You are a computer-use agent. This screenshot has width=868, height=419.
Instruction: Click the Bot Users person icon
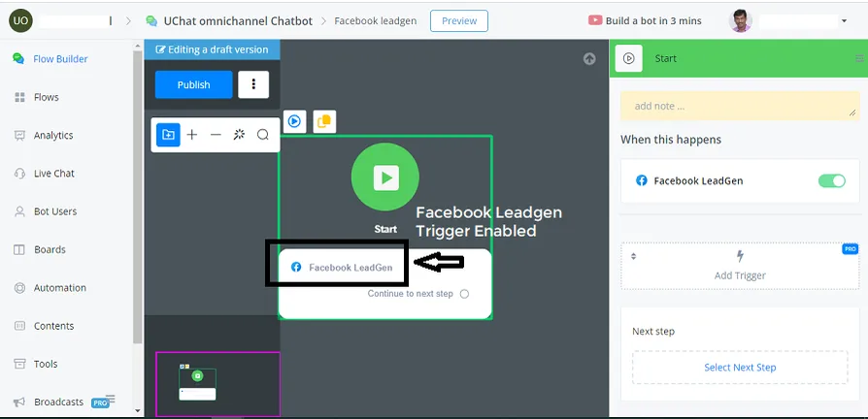[20, 211]
